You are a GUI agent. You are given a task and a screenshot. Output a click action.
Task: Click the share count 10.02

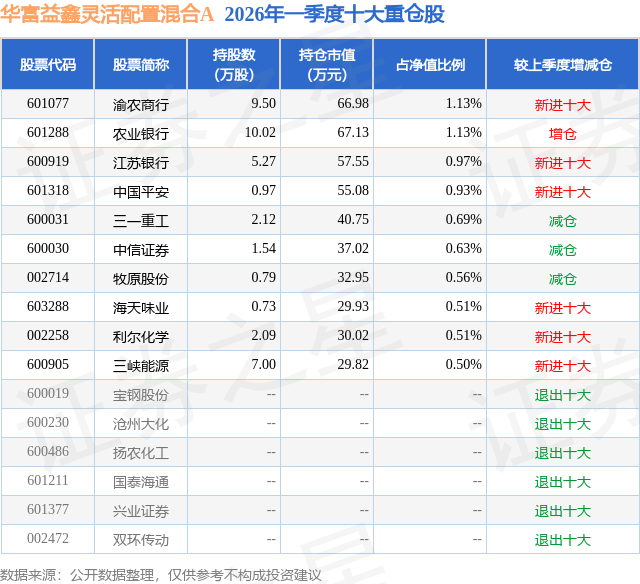coord(260,133)
